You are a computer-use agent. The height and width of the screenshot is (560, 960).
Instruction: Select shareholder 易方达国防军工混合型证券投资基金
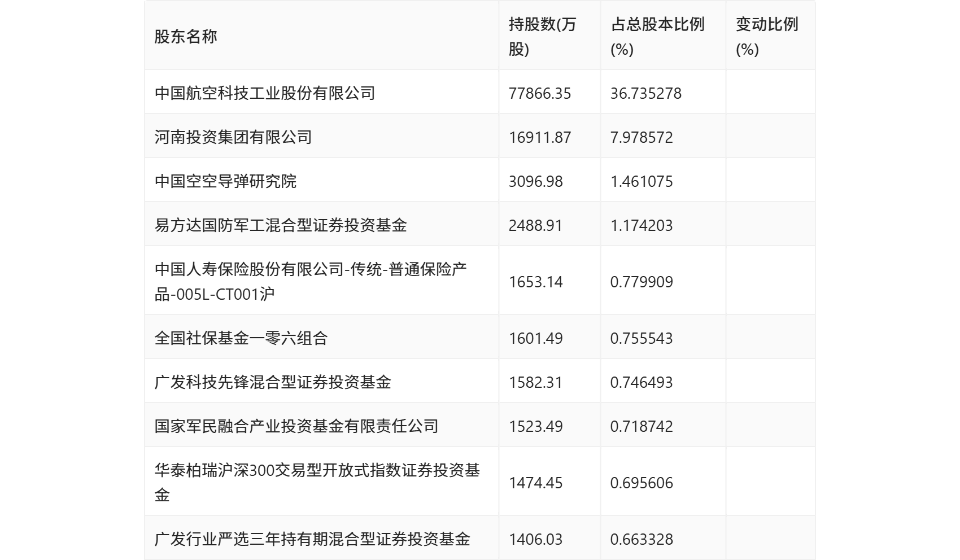pos(281,225)
